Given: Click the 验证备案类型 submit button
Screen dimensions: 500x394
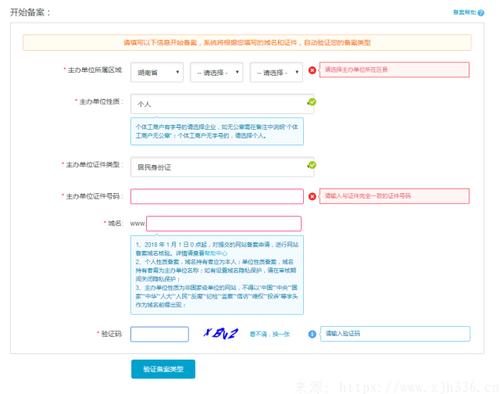Looking at the screenshot, I should coord(163,369).
